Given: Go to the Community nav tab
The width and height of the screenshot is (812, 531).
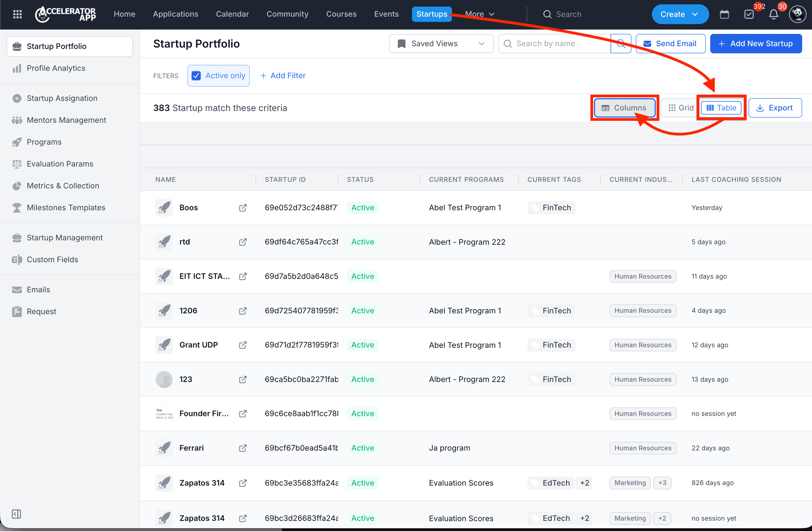Looking at the screenshot, I should coord(287,14).
